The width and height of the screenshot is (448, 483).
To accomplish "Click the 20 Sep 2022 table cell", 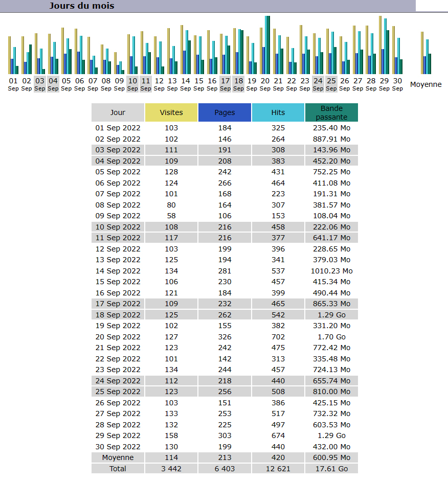I will (118, 337).
